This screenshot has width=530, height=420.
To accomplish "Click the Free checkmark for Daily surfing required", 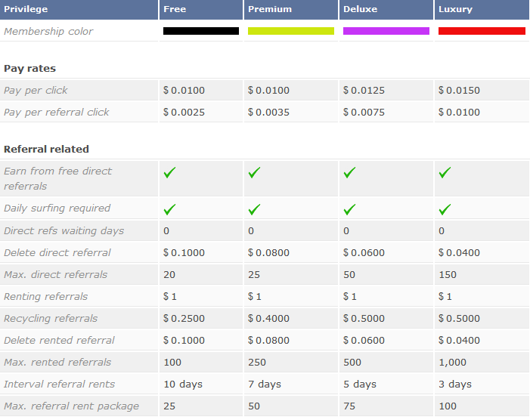I will tap(169, 209).
